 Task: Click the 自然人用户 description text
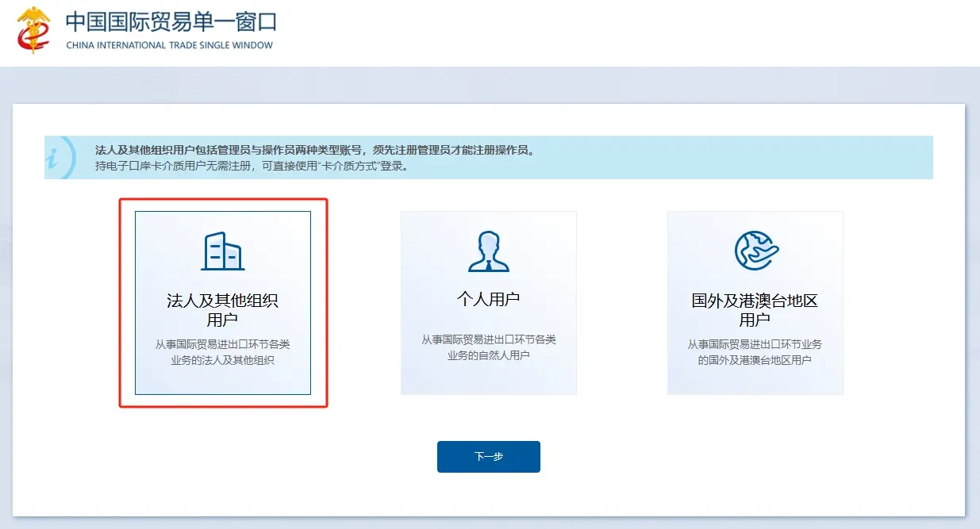click(488, 347)
